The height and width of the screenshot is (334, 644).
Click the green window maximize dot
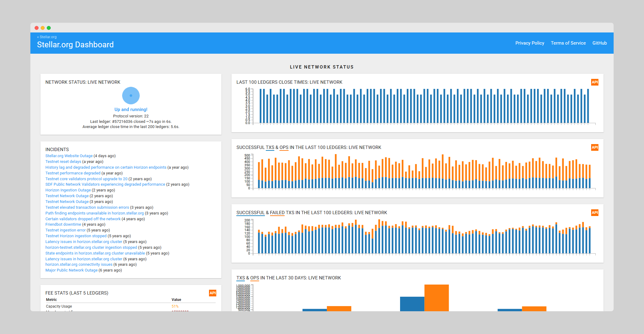point(49,28)
